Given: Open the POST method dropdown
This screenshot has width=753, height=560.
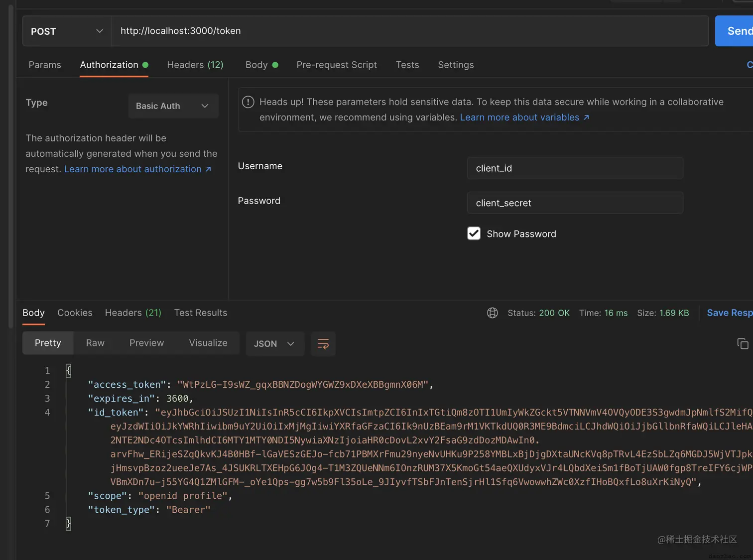Looking at the screenshot, I should pos(67,31).
